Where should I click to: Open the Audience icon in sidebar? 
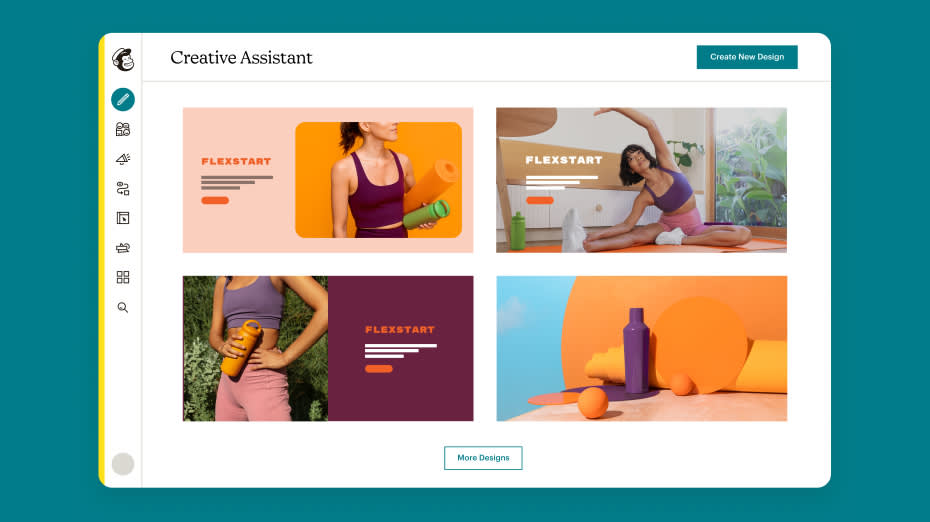(123, 129)
